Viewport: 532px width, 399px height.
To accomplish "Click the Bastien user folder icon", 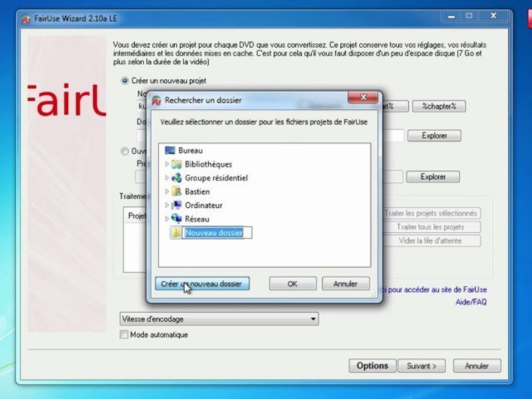I will point(177,191).
